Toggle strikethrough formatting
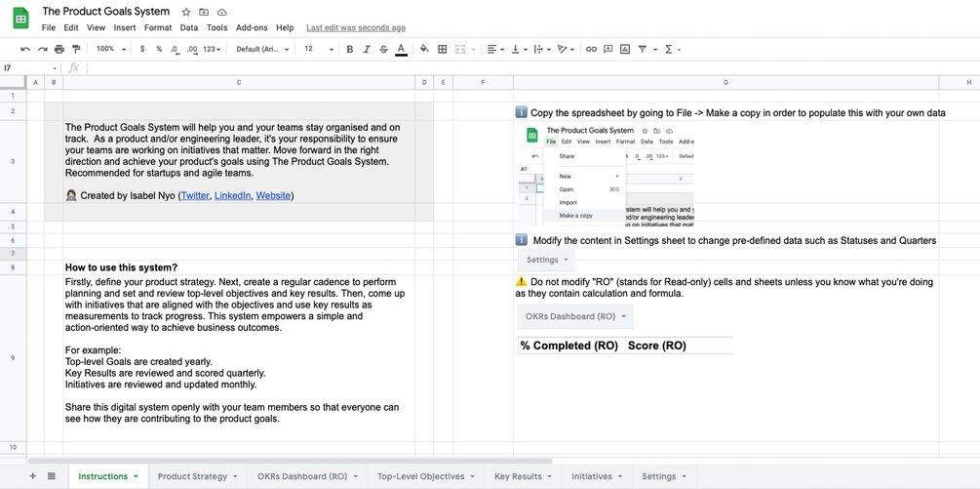Image resolution: width=980 pixels, height=489 pixels. pos(384,49)
